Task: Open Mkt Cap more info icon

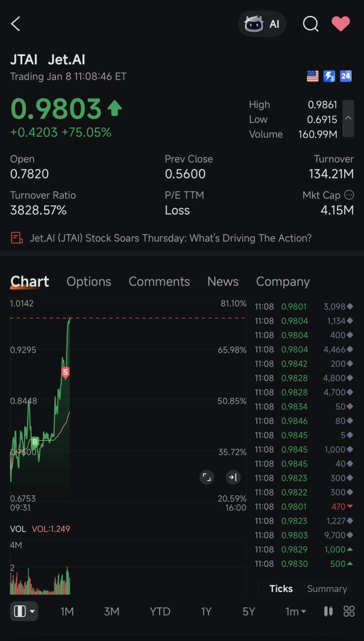Action: tap(349, 195)
